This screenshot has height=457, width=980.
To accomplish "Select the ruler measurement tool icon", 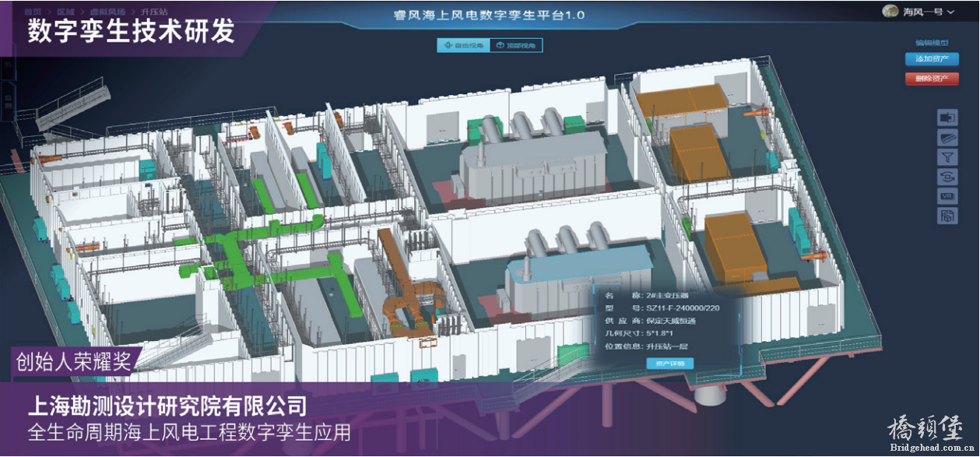I will click(x=947, y=138).
